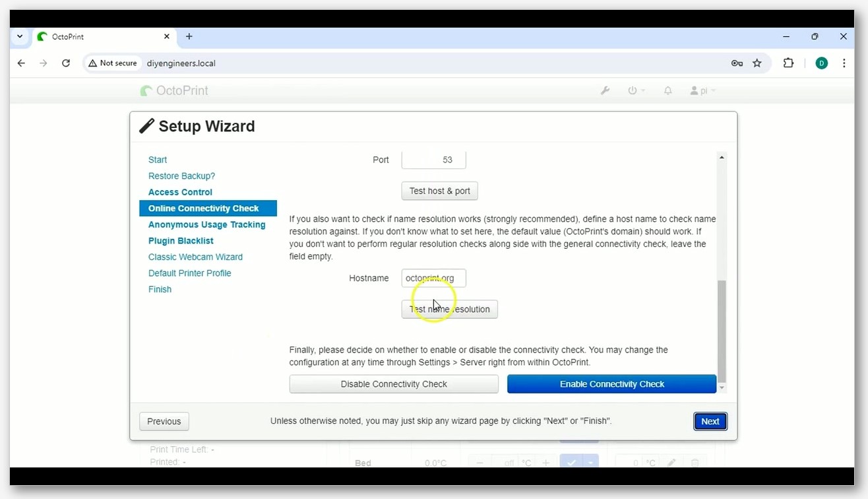Close the OctoPrint browser tab
Screen dimensions: 868x499
point(167,36)
